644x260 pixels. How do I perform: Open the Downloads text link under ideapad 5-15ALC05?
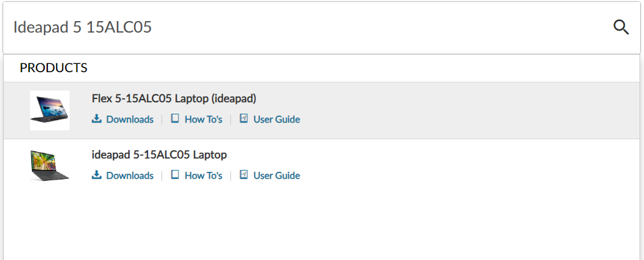pos(130,176)
